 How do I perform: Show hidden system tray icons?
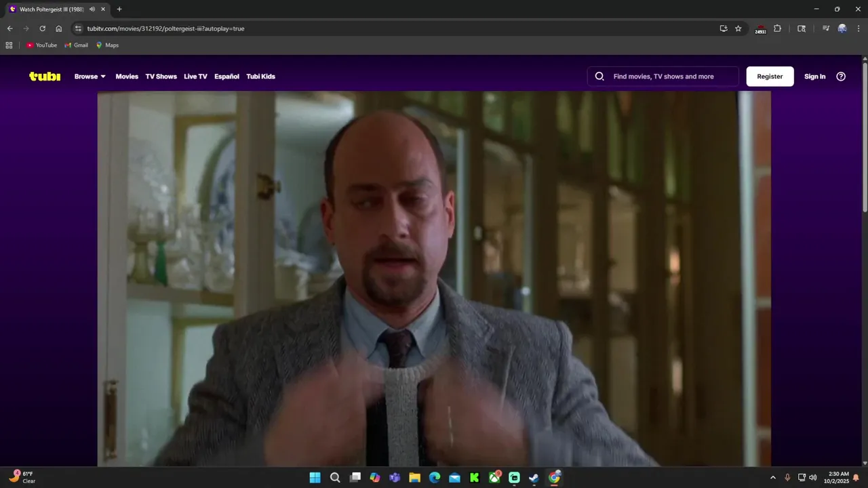(x=772, y=478)
